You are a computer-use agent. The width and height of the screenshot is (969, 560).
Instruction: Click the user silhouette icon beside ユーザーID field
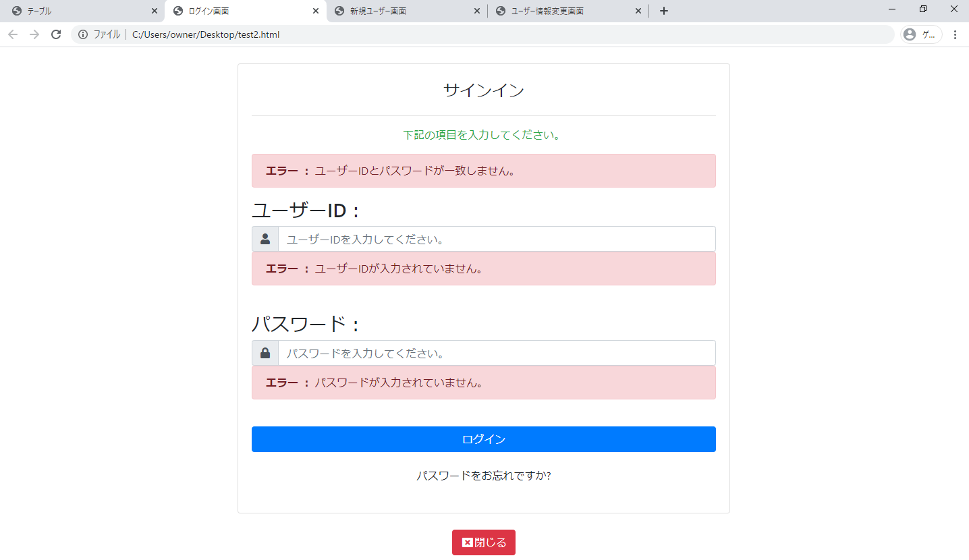pyautogui.click(x=265, y=239)
